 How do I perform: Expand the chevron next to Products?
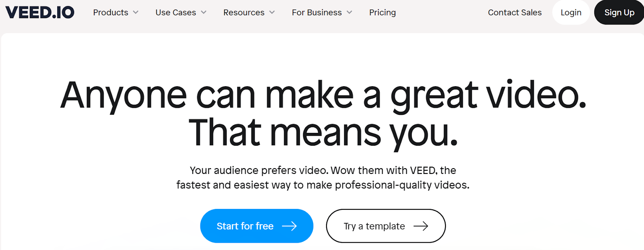pyautogui.click(x=136, y=12)
